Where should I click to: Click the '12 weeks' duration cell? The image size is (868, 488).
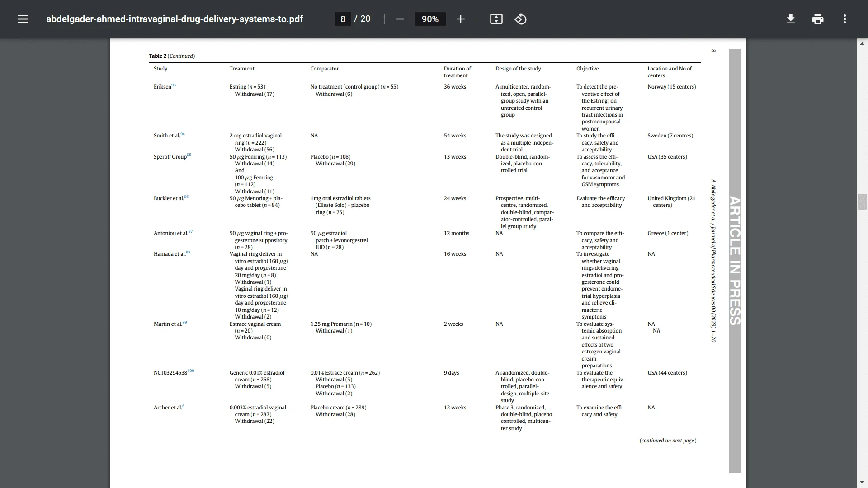point(455,408)
